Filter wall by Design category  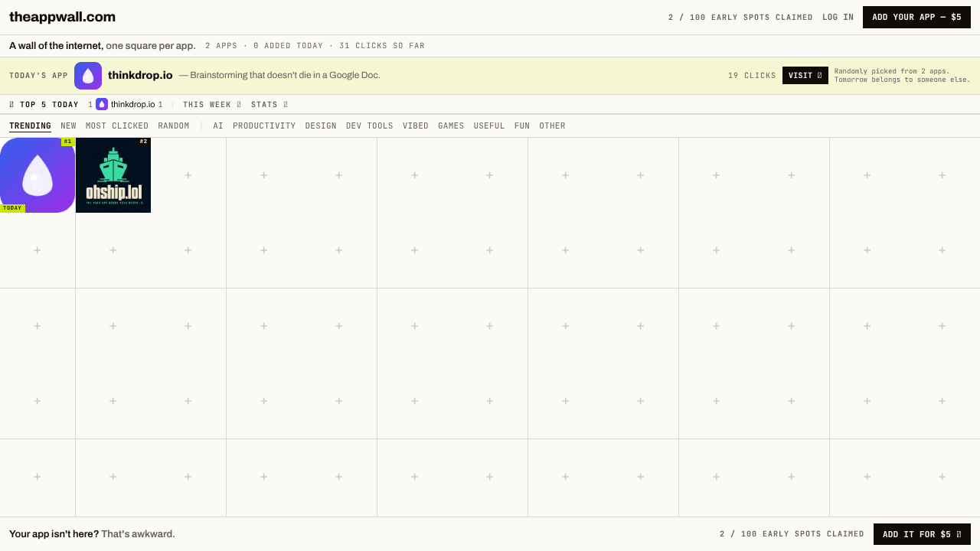(321, 126)
